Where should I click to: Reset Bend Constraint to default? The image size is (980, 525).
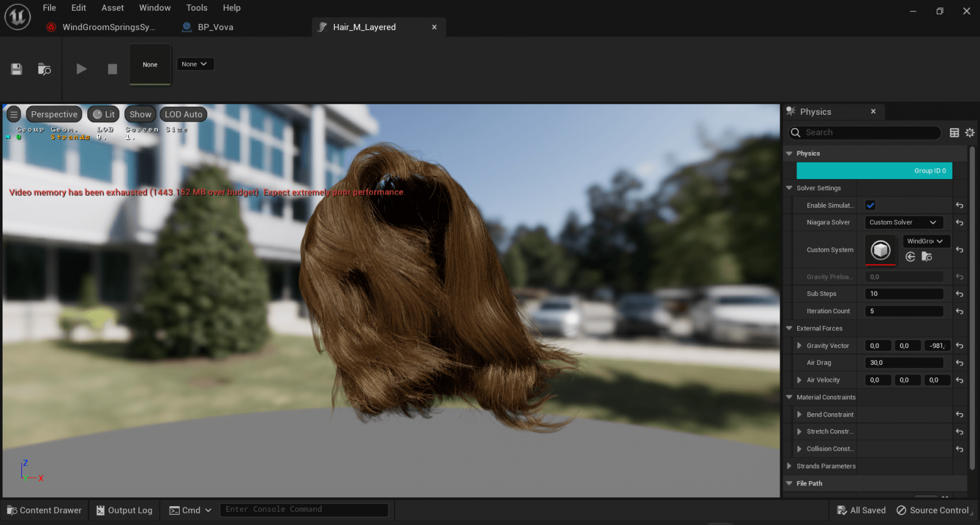[x=960, y=414]
